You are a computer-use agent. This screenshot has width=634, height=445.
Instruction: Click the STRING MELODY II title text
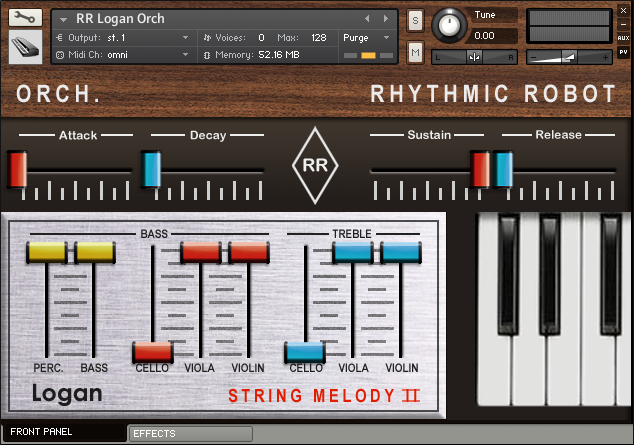click(x=324, y=396)
